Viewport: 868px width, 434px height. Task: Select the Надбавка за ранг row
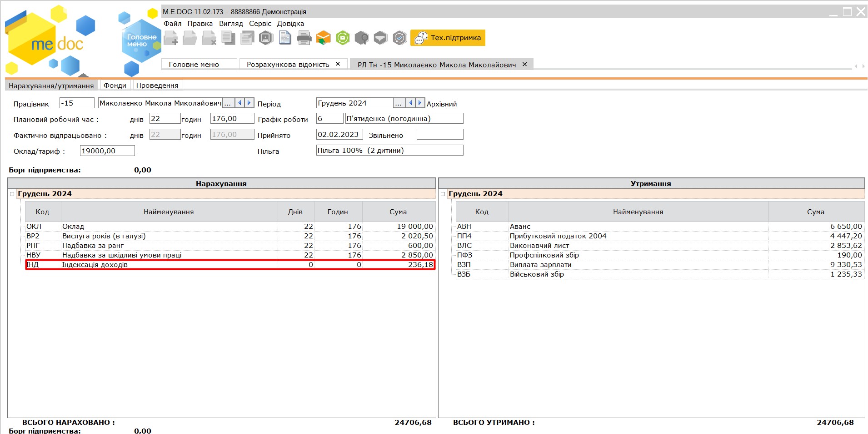[x=230, y=246]
